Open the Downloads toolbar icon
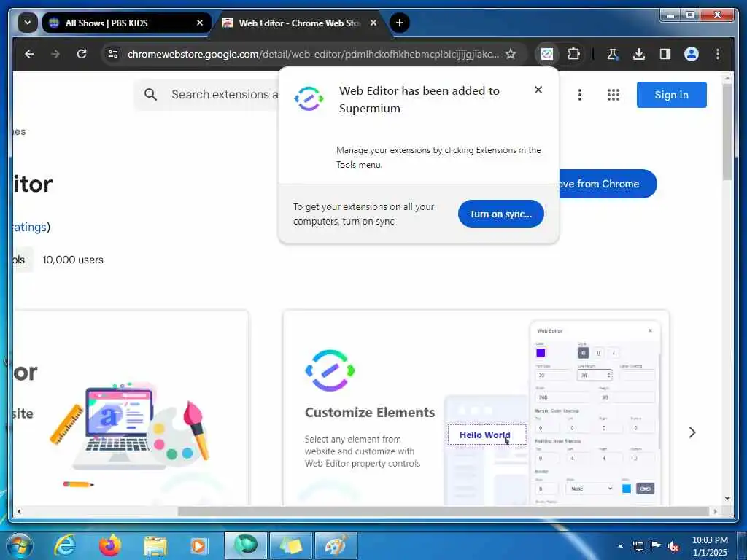The image size is (747, 560). (639, 54)
